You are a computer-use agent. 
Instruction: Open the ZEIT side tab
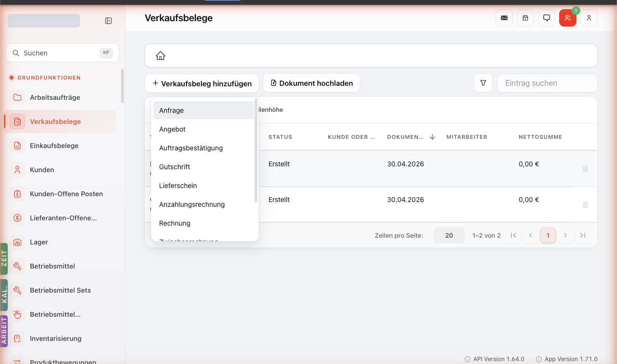click(x=4, y=259)
